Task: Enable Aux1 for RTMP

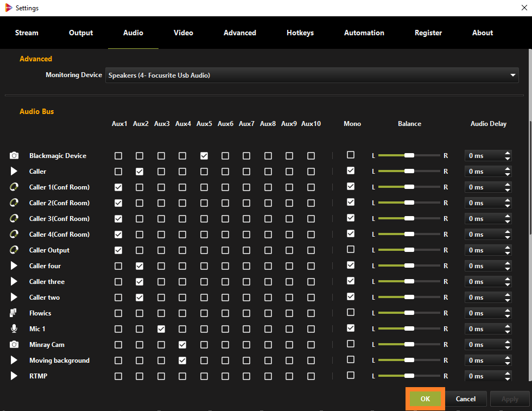Action: 118,376
